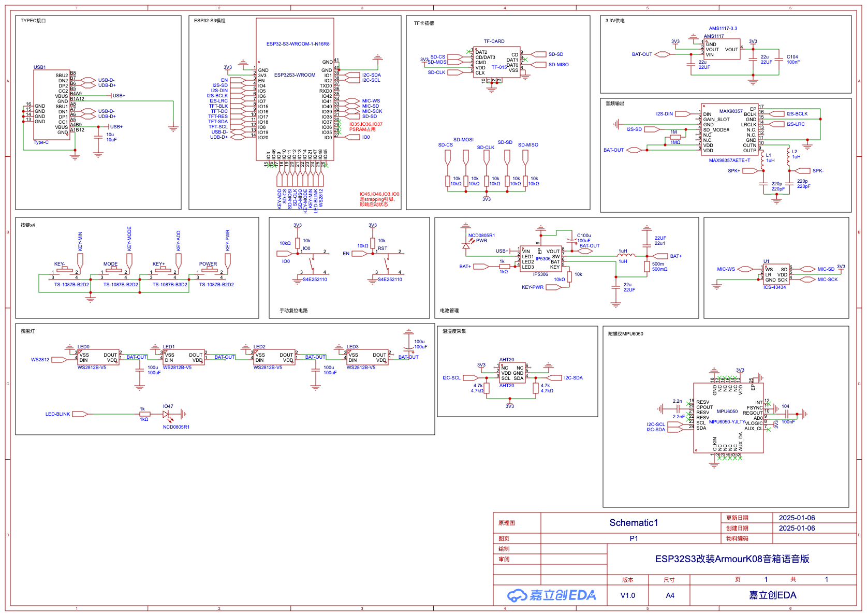Select the 500mΩ resistor near BAT+
867x616 pixels.
tap(647, 267)
